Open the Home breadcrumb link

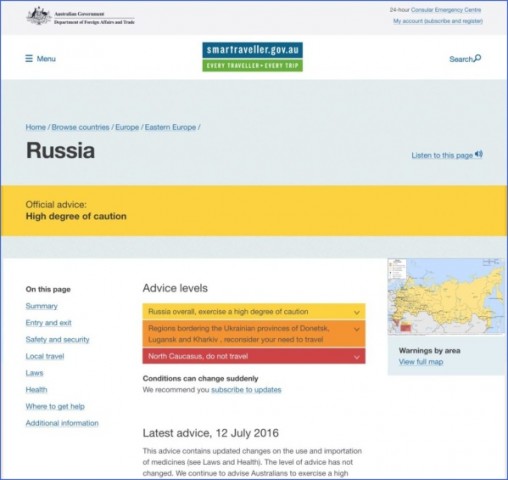(x=36, y=127)
